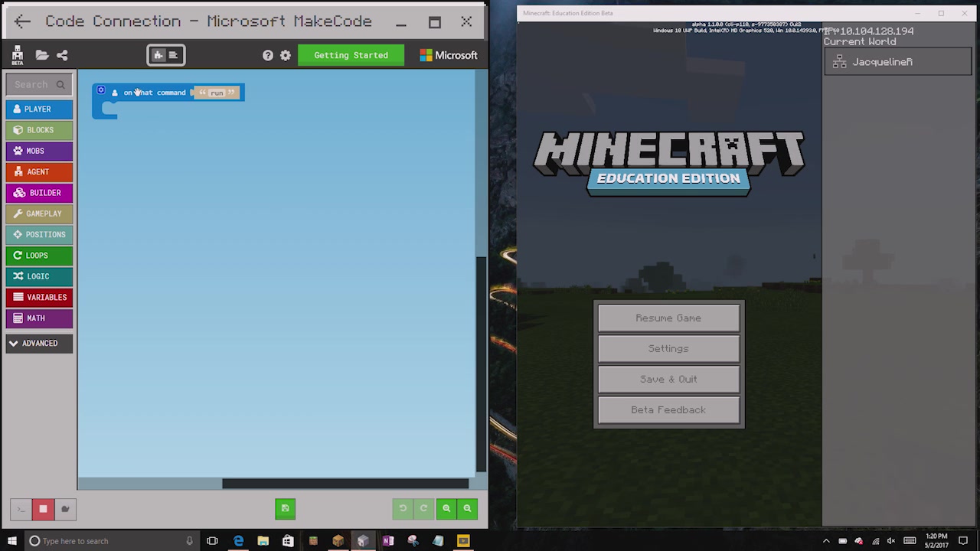The height and width of the screenshot is (551, 980).
Task: Open the console prompt button
Action: 21,509
